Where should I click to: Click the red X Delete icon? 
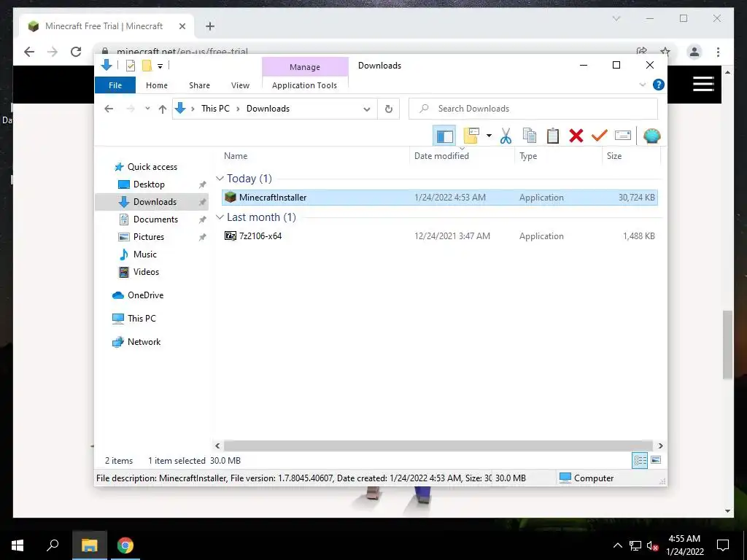pyautogui.click(x=576, y=136)
